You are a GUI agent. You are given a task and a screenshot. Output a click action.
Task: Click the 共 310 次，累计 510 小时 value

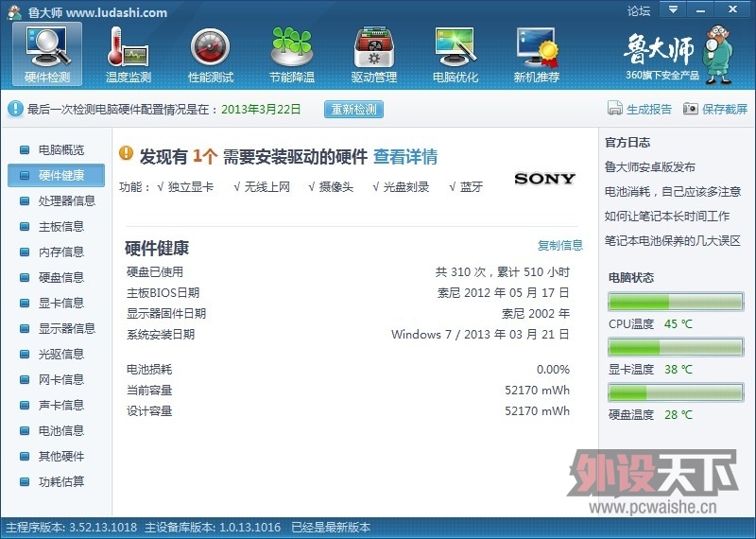tap(503, 272)
